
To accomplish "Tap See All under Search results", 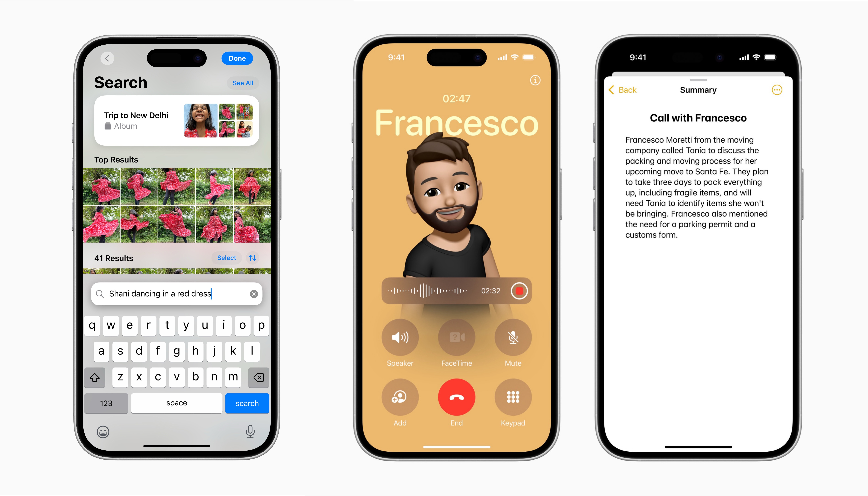I will [x=243, y=83].
